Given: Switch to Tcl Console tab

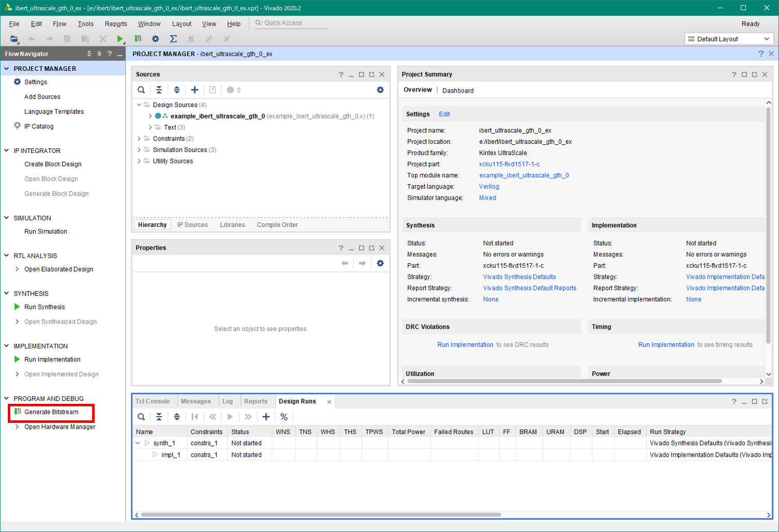Looking at the screenshot, I should click(x=153, y=401).
